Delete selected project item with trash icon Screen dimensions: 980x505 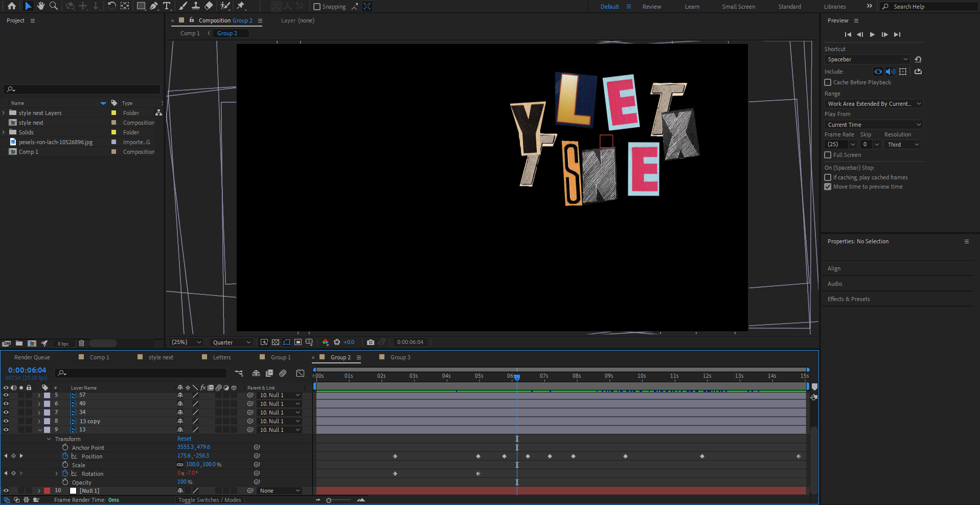81,343
